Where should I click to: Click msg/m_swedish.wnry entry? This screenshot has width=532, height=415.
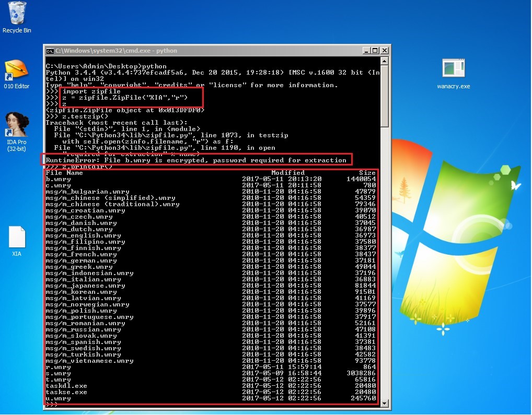84,348
